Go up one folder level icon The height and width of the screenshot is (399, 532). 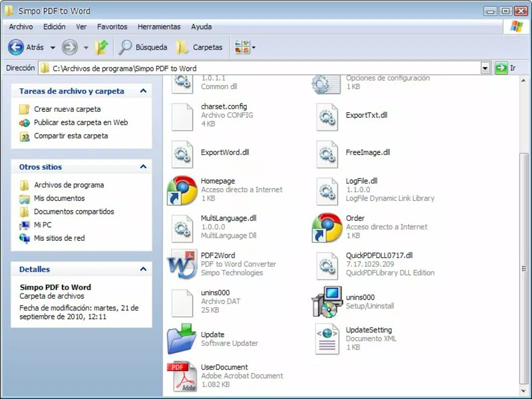coord(101,47)
